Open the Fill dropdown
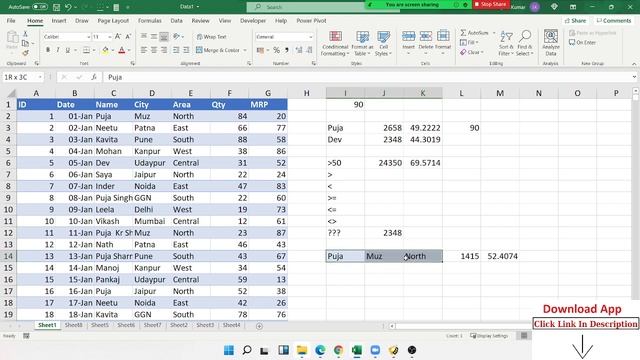The height and width of the screenshot is (360, 640). coord(469,42)
